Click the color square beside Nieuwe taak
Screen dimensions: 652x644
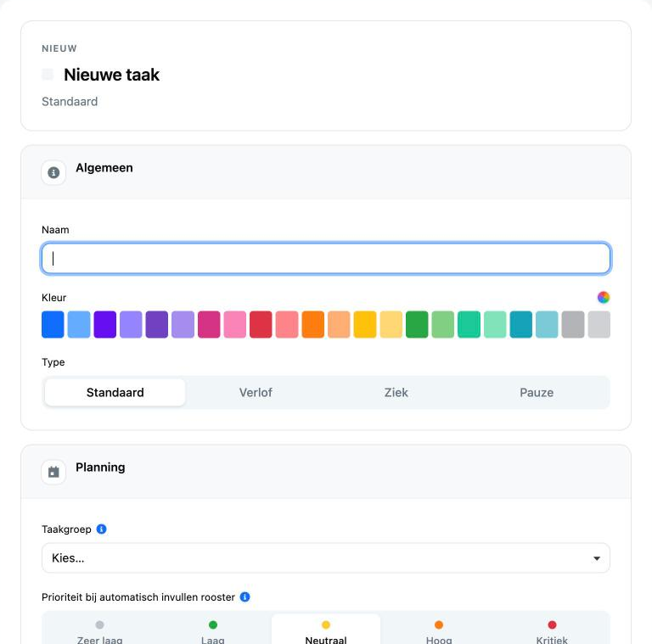[48, 75]
